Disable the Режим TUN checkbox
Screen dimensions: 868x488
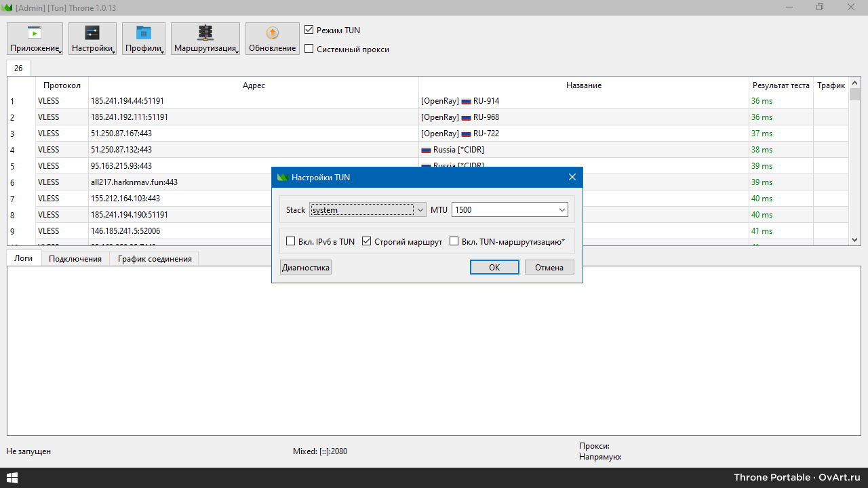[x=309, y=30]
